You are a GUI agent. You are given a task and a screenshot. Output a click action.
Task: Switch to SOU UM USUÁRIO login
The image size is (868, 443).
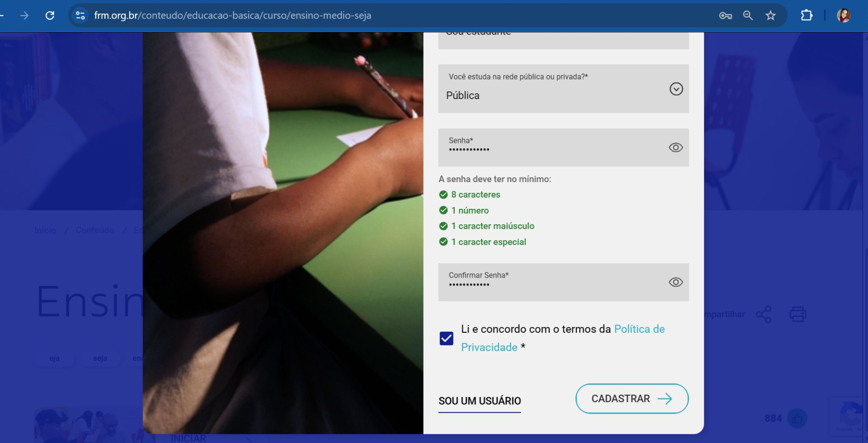pyautogui.click(x=480, y=401)
